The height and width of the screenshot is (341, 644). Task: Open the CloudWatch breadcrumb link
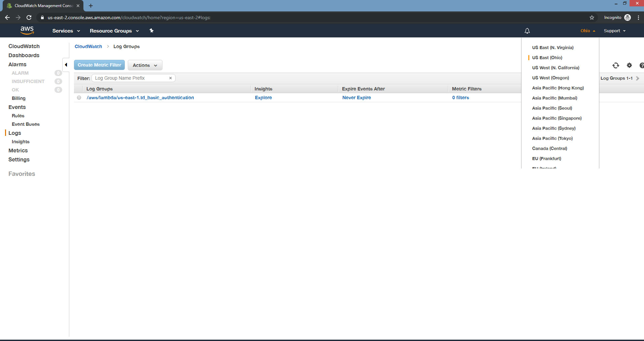88,46
